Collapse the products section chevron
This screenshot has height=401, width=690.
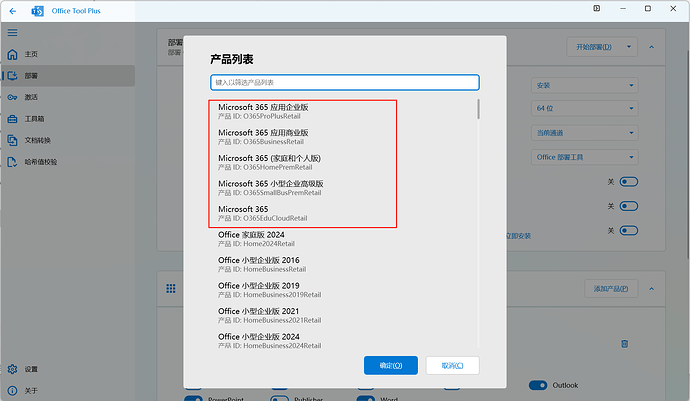coord(652,289)
